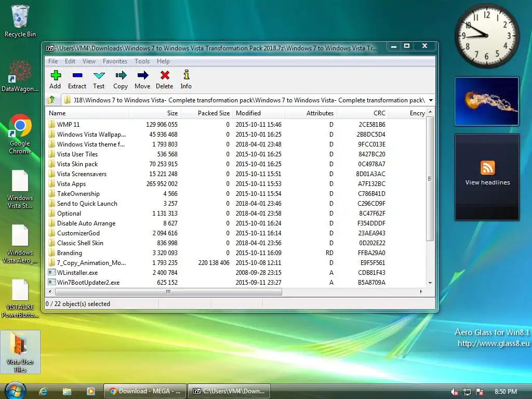Sort by CRC column header

point(362,113)
